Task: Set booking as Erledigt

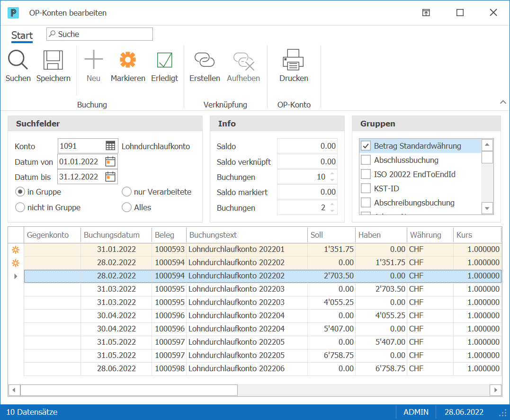Action: click(165, 60)
